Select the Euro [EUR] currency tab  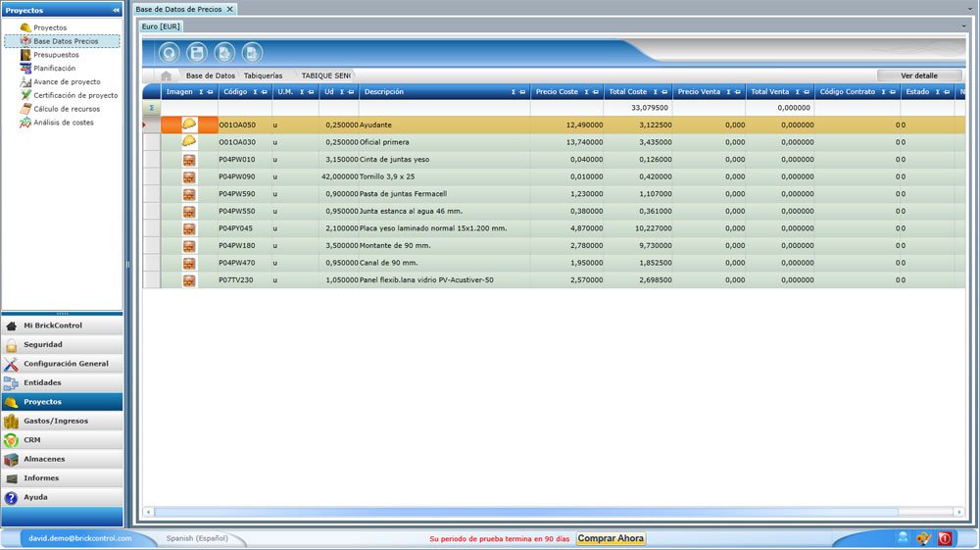[x=161, y=26]
